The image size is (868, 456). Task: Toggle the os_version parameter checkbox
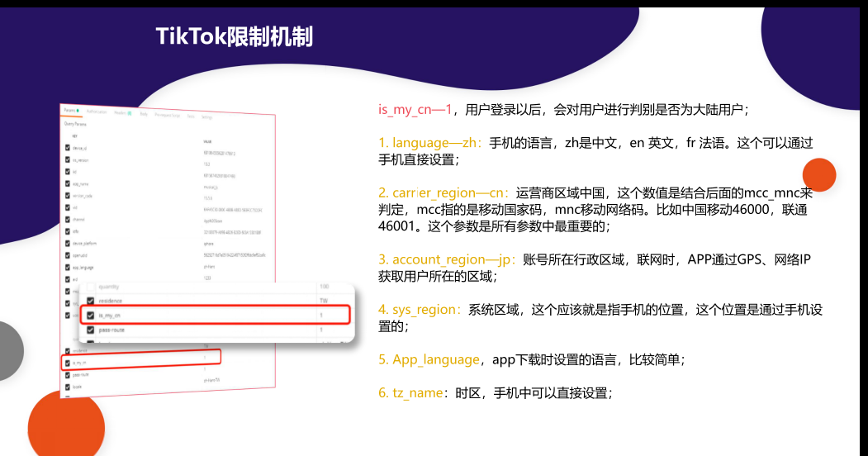click(68, 159)
